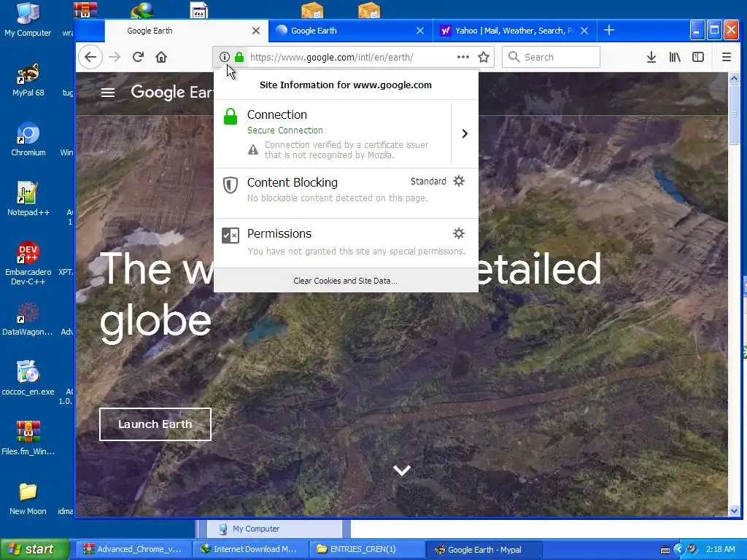Click Clear Cookies and Site Data
The height and width of the screenshot is (560, 747).
tap(345, 281)
